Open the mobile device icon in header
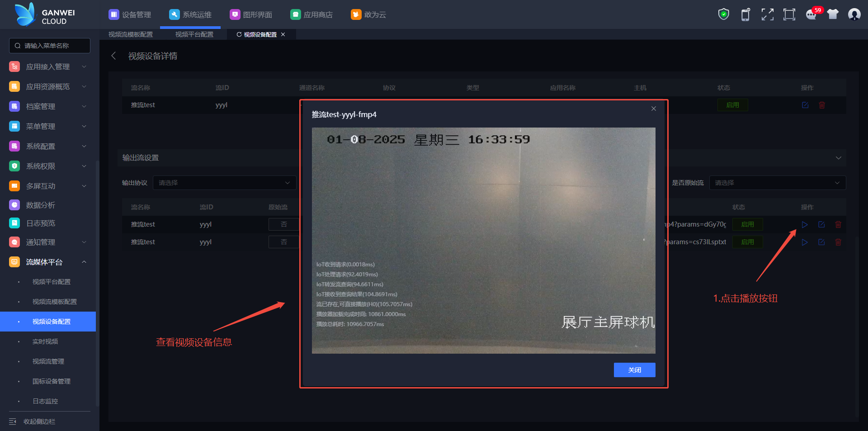This screenshot has width=868, height=431. point(745,14)
